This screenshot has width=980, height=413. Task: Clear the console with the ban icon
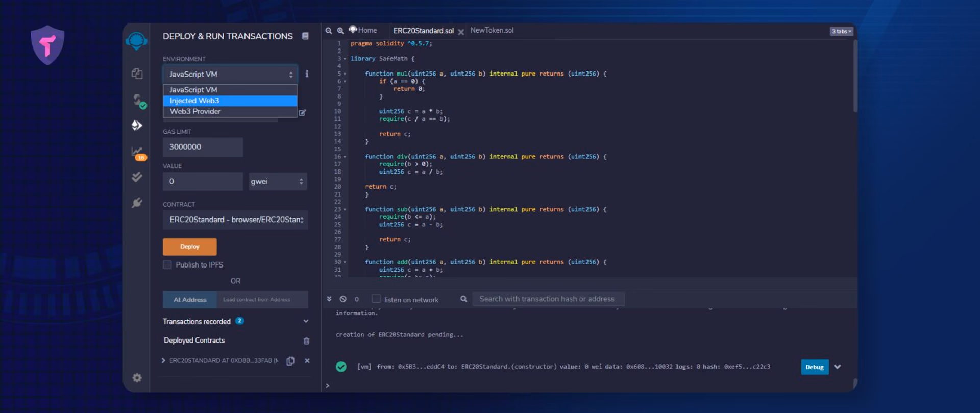click(343, 299)
